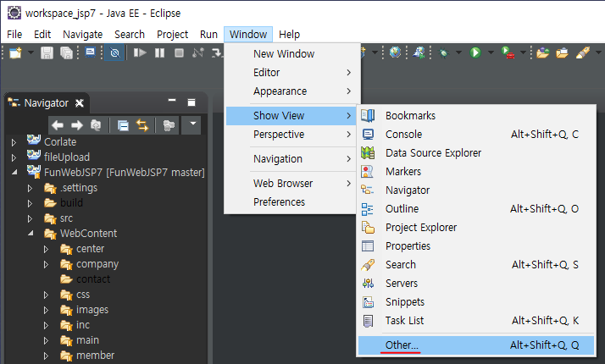605x364 pixels.
Task: Open the Project menu
Action: [x=173, y=35]
